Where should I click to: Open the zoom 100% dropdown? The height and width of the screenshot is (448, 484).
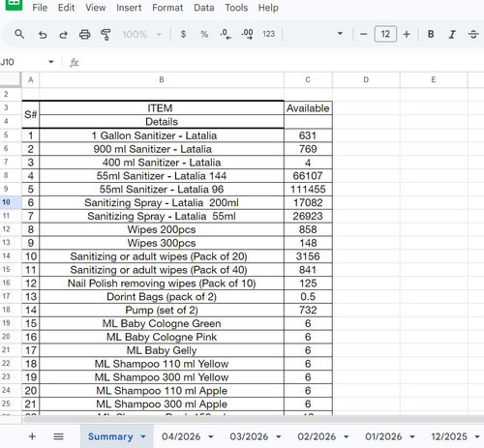click(142, 34)
